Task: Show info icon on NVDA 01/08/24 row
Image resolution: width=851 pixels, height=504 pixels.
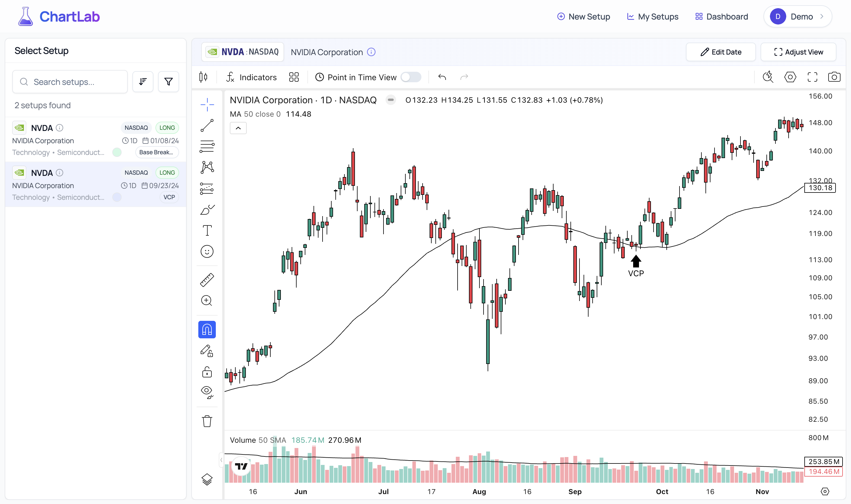Action: (59, 128)
